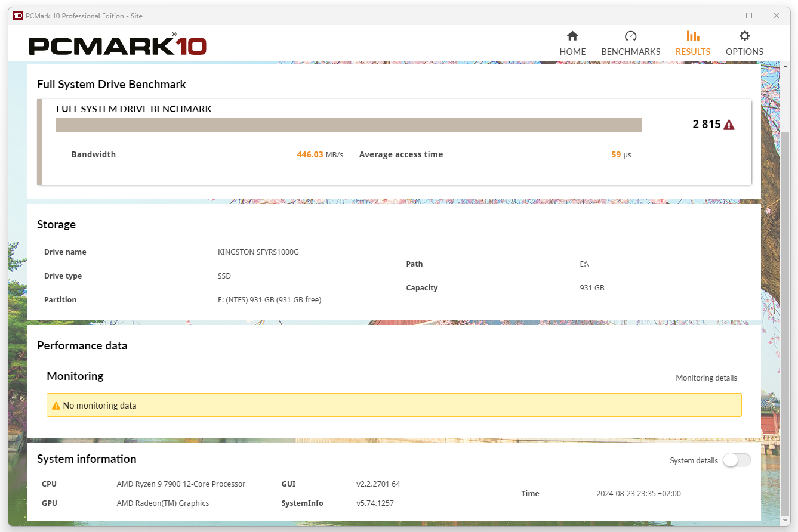This screenshot has width=798, height=532.
Task: Click the yellow warning icon in No monitoring data
Action: coord(56,406)
